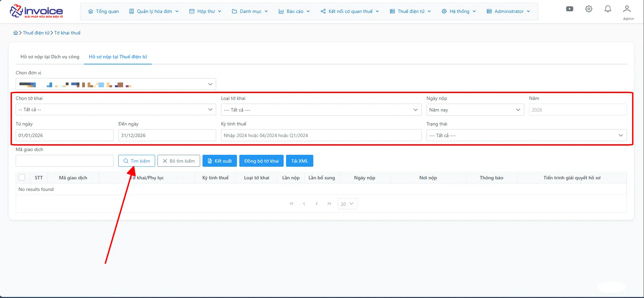Screen dimensions: 644x298
Task: Go to the next results page
Action: tap(317, 204)
